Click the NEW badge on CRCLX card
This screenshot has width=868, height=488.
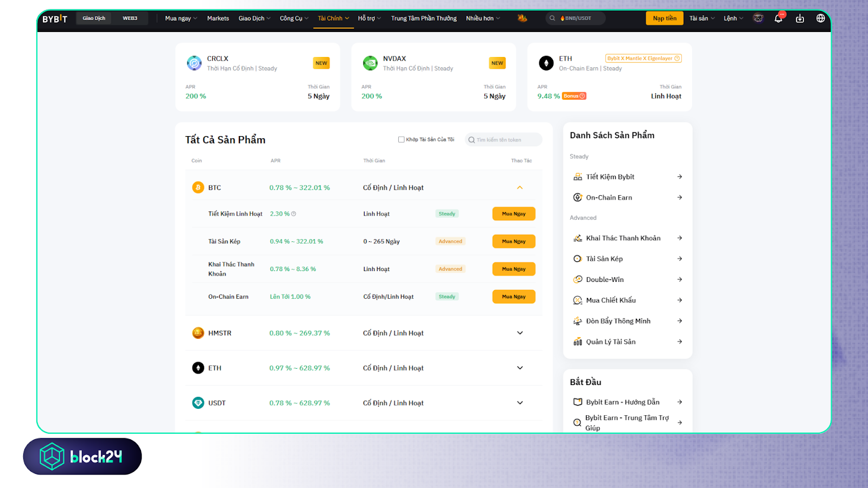(321, 63)
